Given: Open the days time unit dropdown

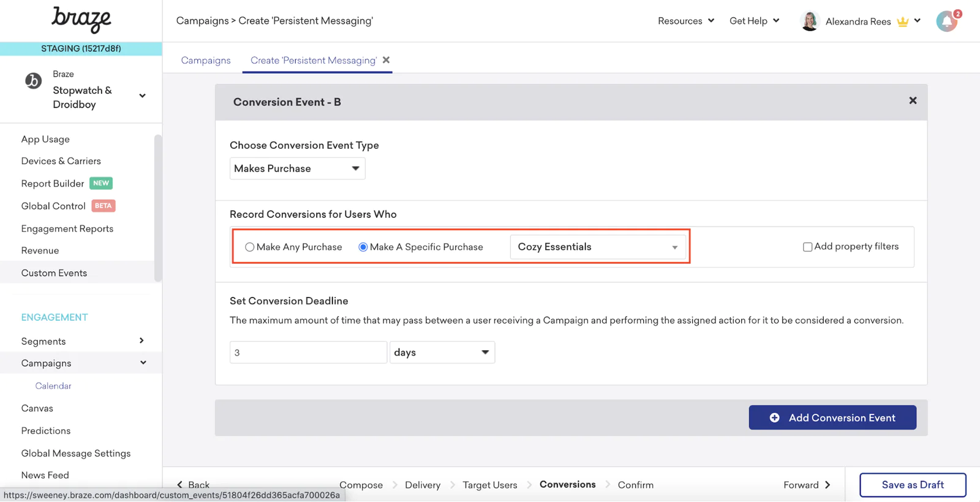Looking at the screenshot, I should [x=442, y=353].
